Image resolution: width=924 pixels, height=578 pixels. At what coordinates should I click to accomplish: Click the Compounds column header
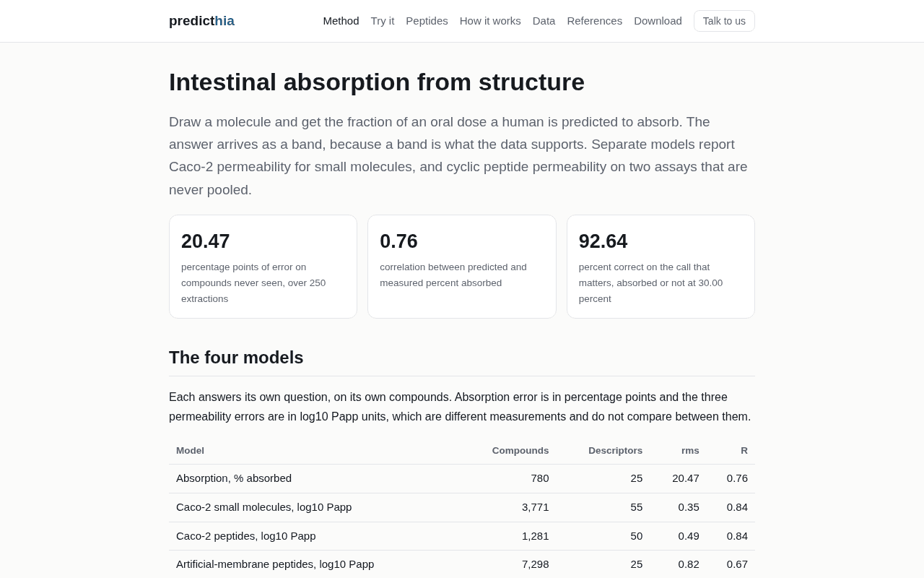(x=520, y=450)
